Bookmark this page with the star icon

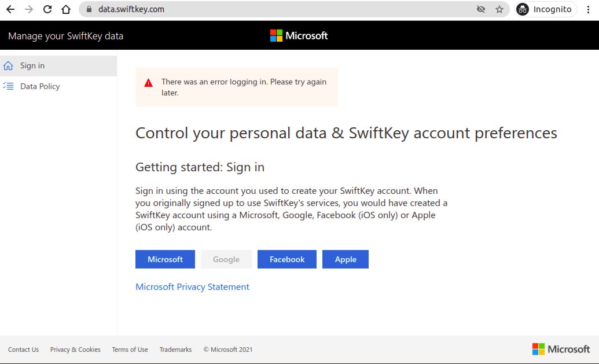[499, 9]
